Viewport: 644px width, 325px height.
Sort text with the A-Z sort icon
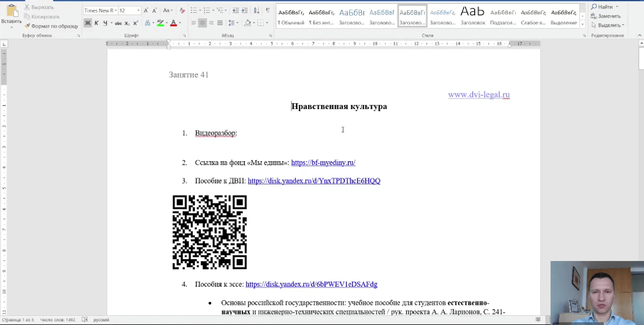click(x=257, y=11)
